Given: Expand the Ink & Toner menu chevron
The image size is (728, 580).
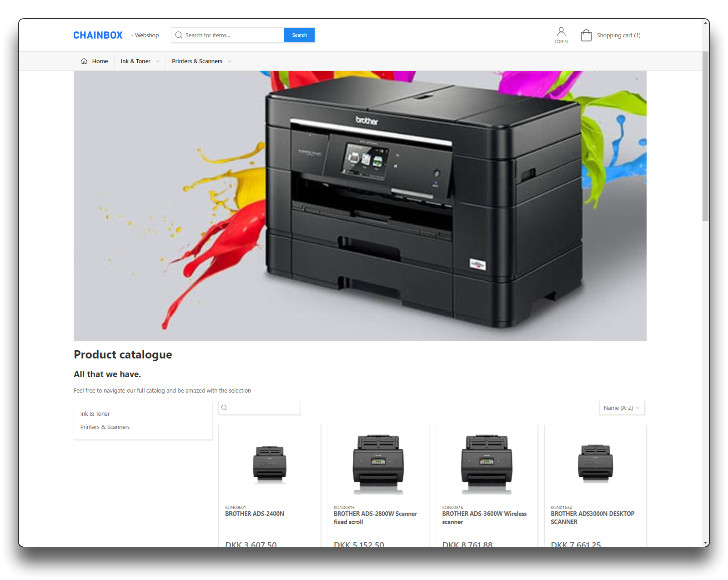Looking at the screenshot, I should point(158,62).
